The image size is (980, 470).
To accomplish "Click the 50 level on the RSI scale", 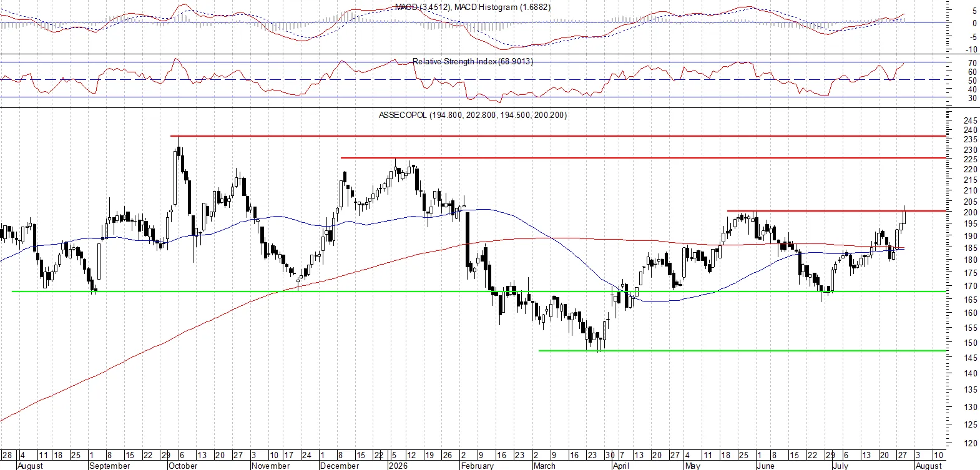I will pyautogui.click(x=973, y=81).
